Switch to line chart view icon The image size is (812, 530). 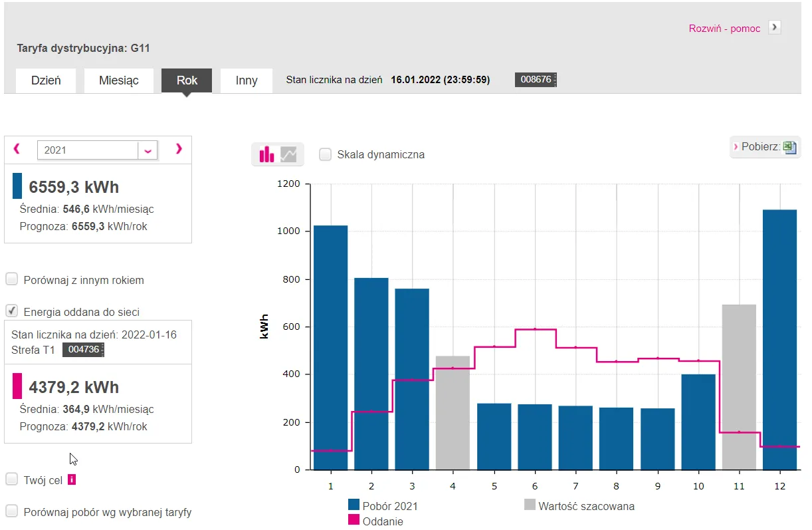pyautogui.click(x=288, y=154)
